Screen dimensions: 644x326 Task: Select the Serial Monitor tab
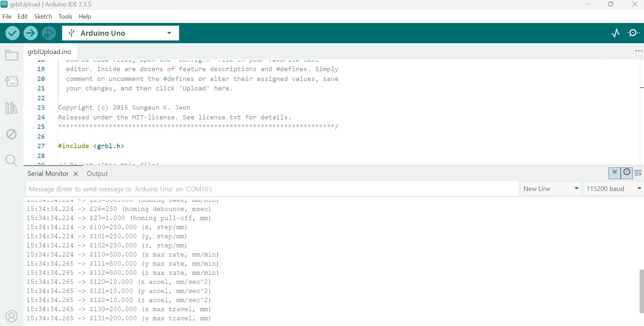(x=48, y=173)
